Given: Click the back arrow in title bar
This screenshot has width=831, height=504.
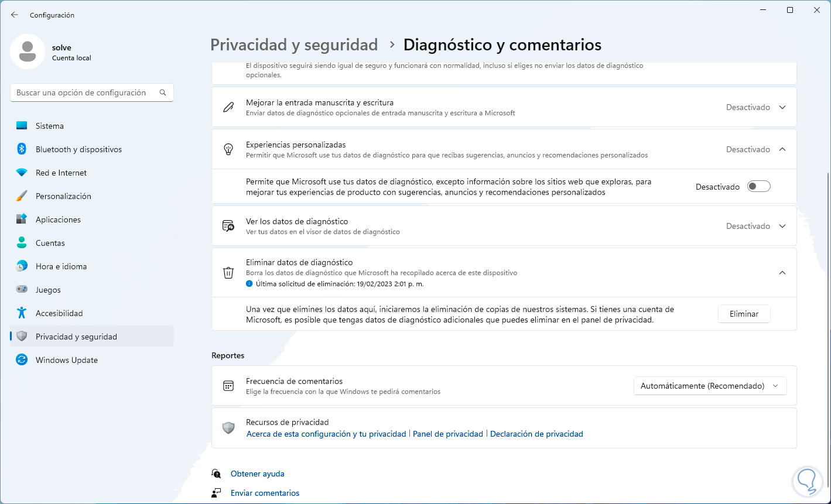Looking at the screenshot, I should [15, 15].
